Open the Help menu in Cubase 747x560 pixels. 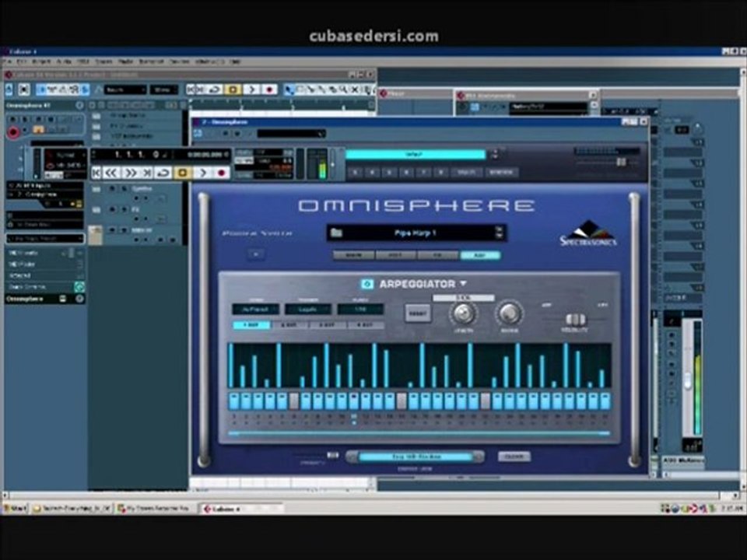[x=234, y=62]
